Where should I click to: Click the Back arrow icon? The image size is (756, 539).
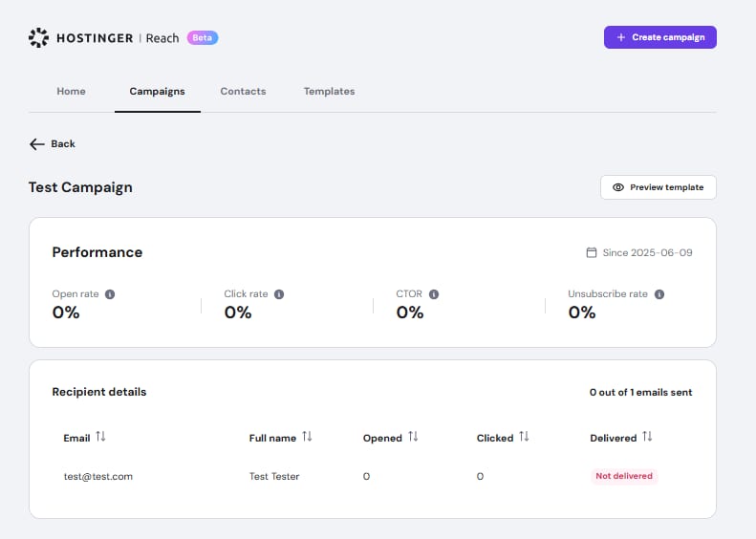37,144
